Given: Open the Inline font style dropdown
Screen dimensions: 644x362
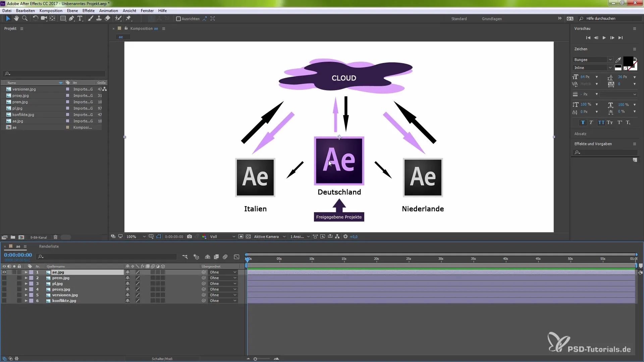Looking at the screenshot, I should [x=593, y=68].
